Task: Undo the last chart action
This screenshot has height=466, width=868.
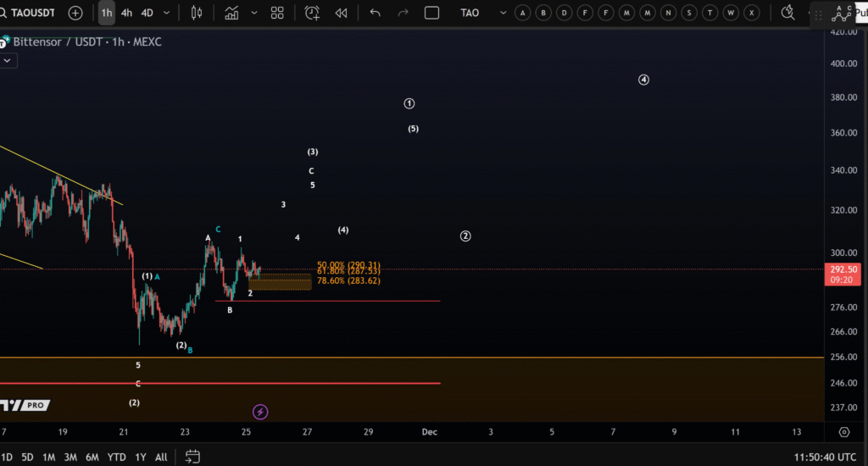Action: click(x=376, y=13)
